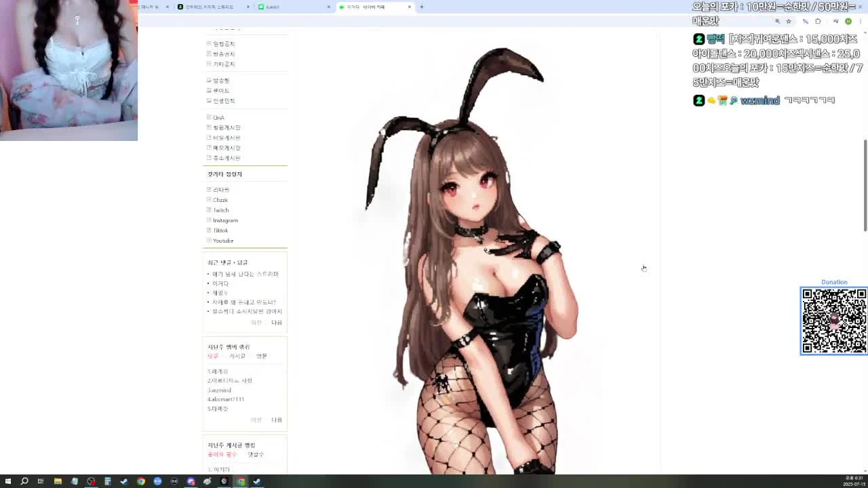
Task: Open ranked member abcmart1111
Action: (226, 400)
